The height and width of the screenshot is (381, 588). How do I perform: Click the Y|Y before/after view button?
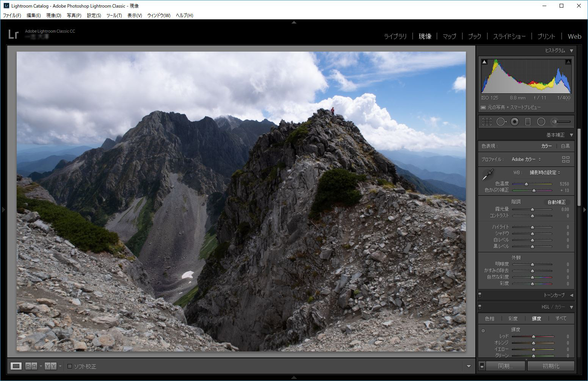pyautogui.click(x=50, y=366)
